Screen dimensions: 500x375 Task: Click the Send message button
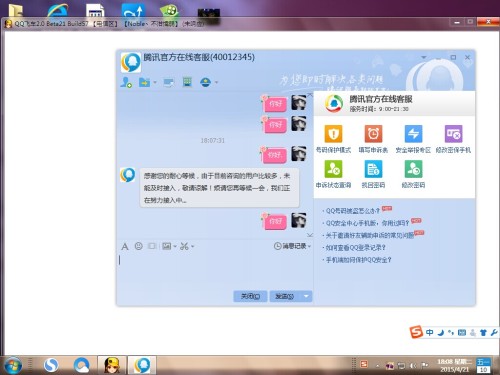[285, 296]
